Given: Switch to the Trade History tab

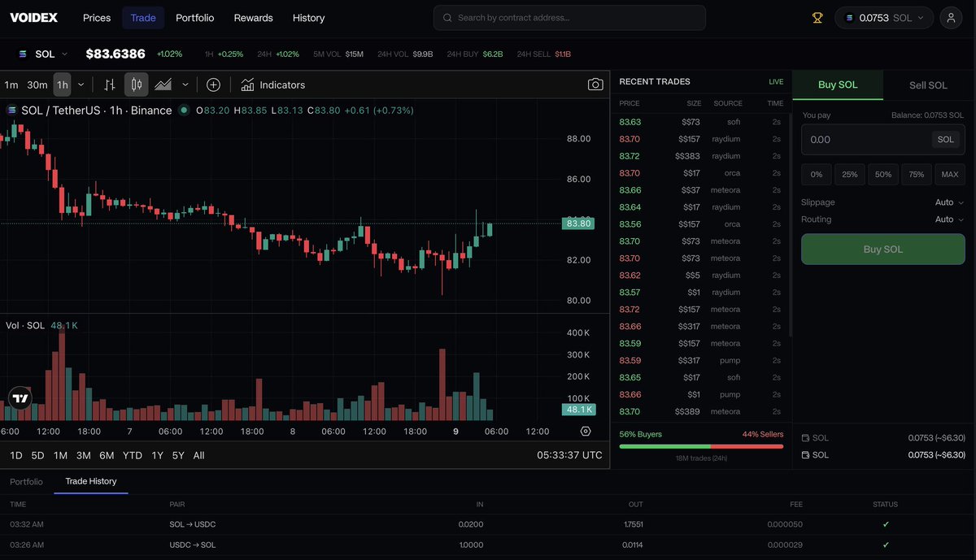Looking at the screenshot, I should (91, 481).
